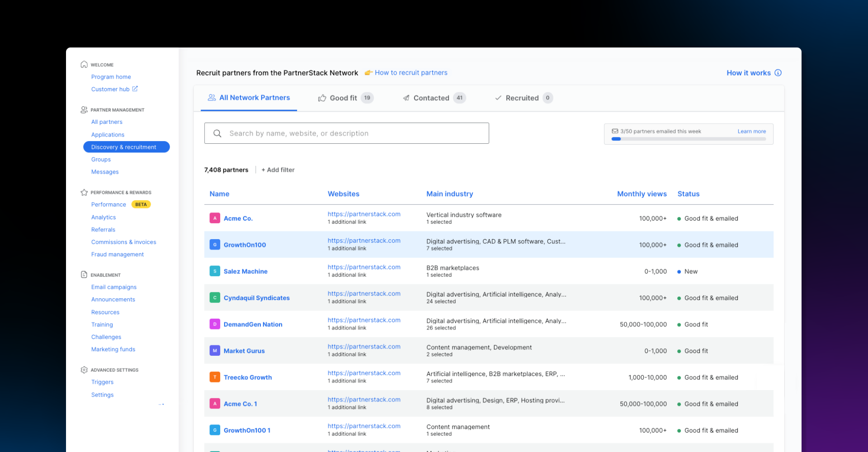Click the pointing hand emoji before recruit link

368,73
